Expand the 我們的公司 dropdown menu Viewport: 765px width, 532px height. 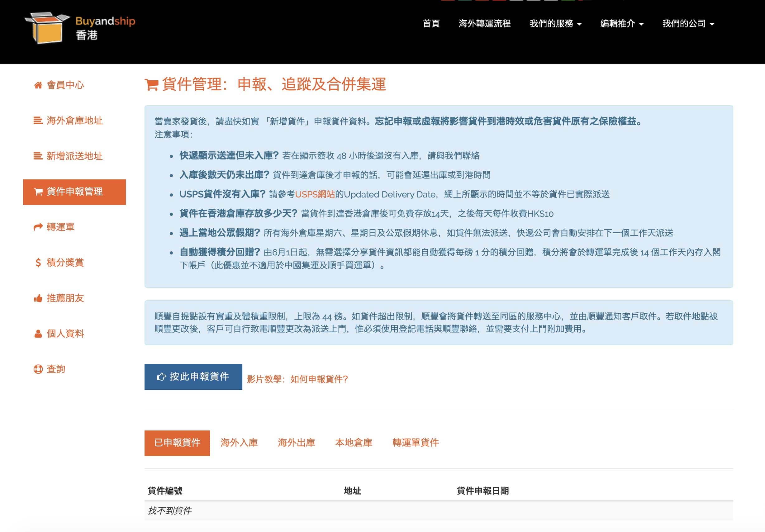[x=688, y=24]
